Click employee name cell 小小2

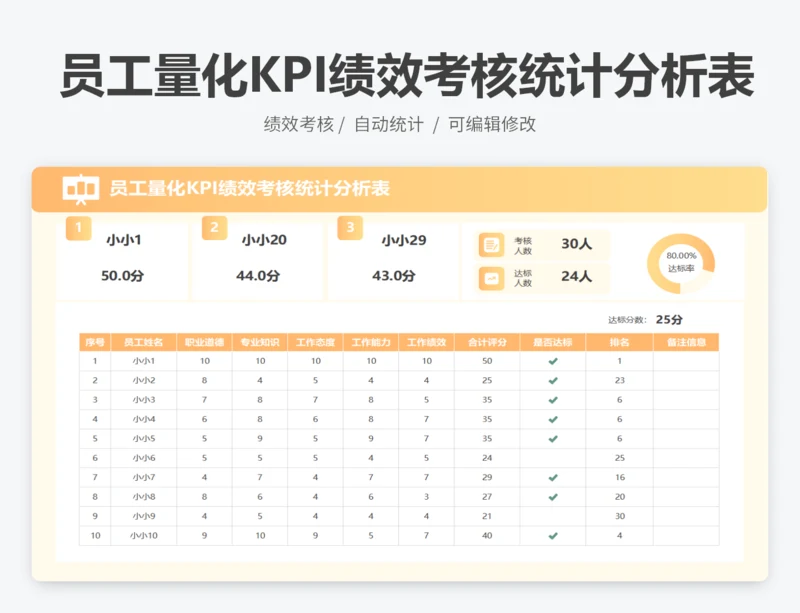point(144,380)
